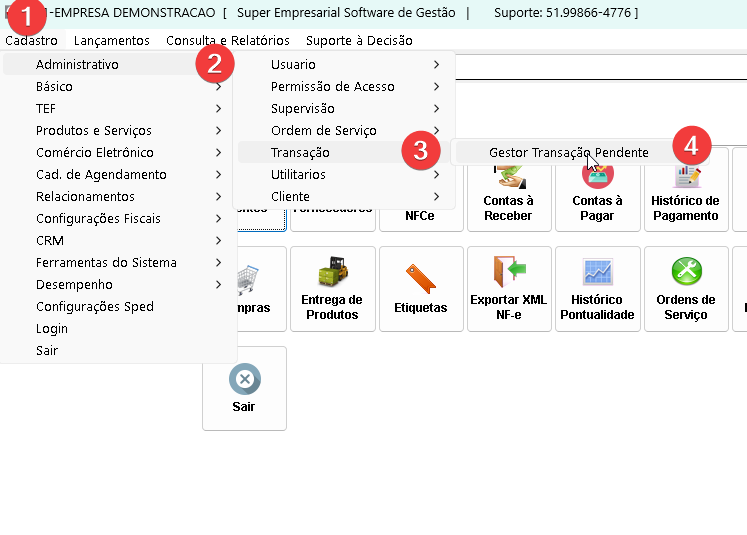Open Suporte à Decisão menu
The image size is (747, 535).
[x=359, y=40]
